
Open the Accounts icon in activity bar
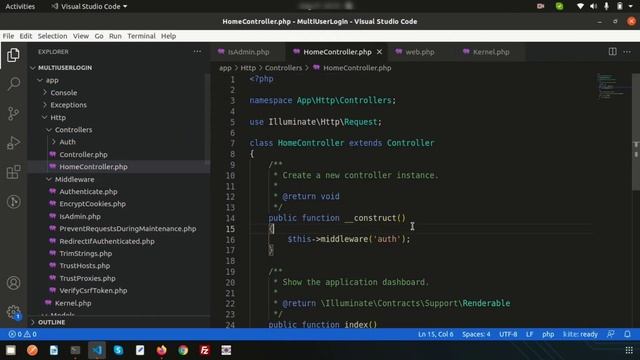(x=13, y=283)
